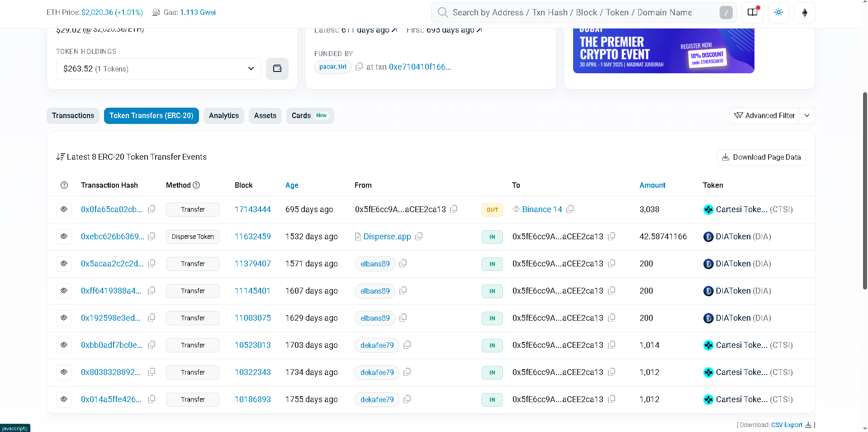Open the Premier Crypto Event ad banner
The image size is (868, 432).
click(x=664, y=51)
